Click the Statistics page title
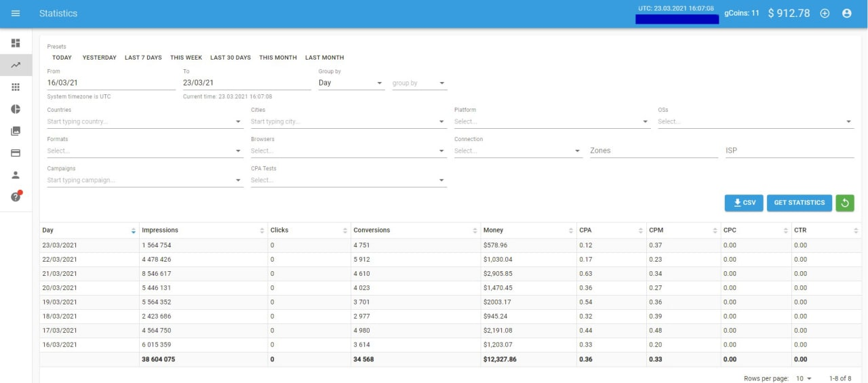868x383 pixels. point(58,14)
